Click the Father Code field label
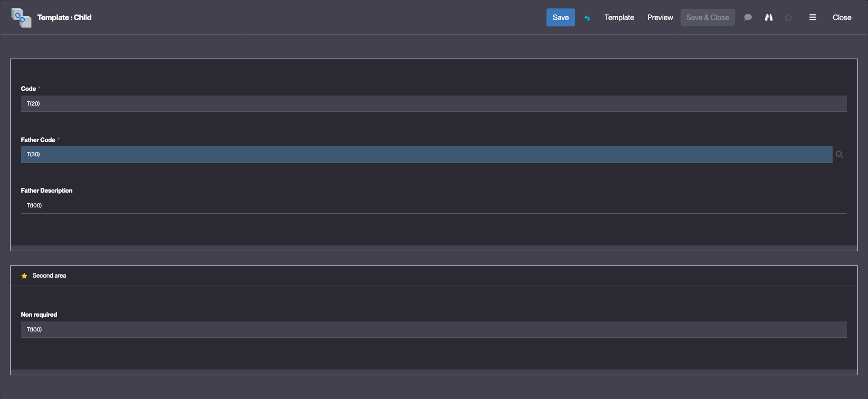 pyautogui.click(x=38, y=140)
